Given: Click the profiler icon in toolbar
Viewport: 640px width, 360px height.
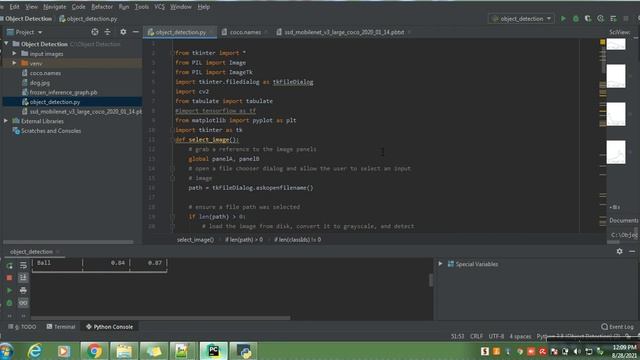Looking at the screenshot, I should [x=600, y=18].
